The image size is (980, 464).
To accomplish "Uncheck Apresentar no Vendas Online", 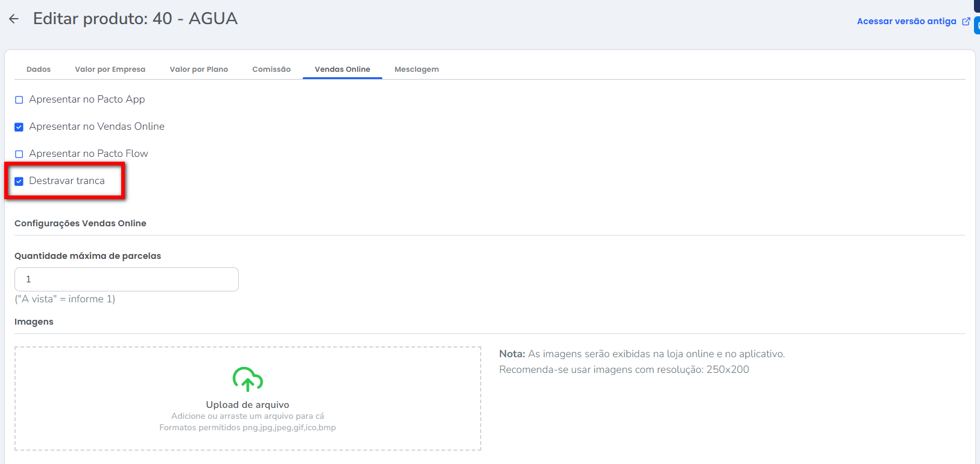I will coord(19,127).
